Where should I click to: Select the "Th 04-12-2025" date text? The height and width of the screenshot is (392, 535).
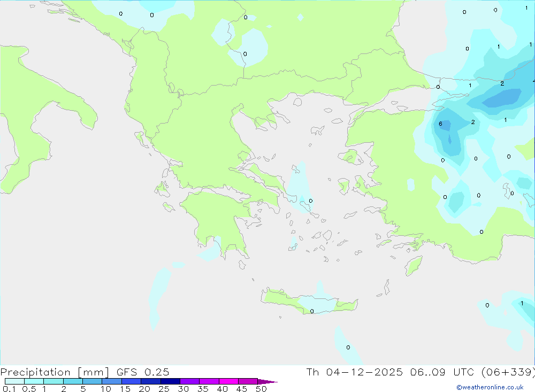355,372
